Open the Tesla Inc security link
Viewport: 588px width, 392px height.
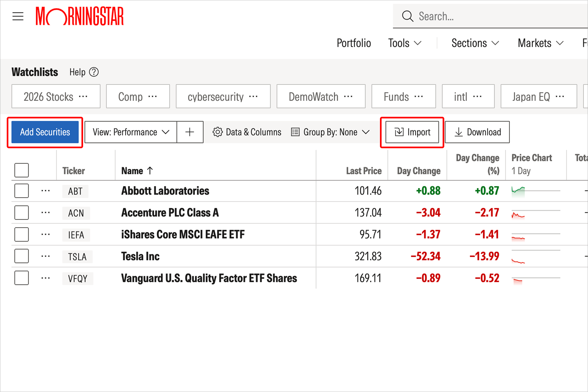[x=140, y=256]
